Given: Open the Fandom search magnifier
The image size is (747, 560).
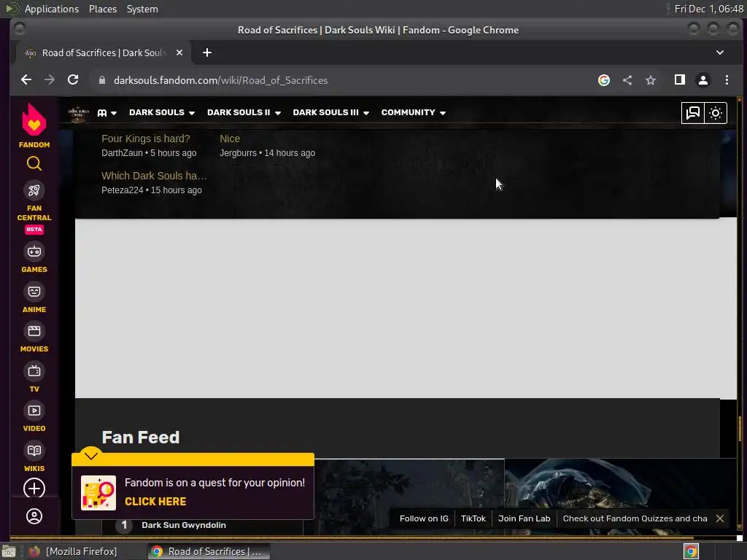Looking at the screenshot, I should (x=34, y=164).
